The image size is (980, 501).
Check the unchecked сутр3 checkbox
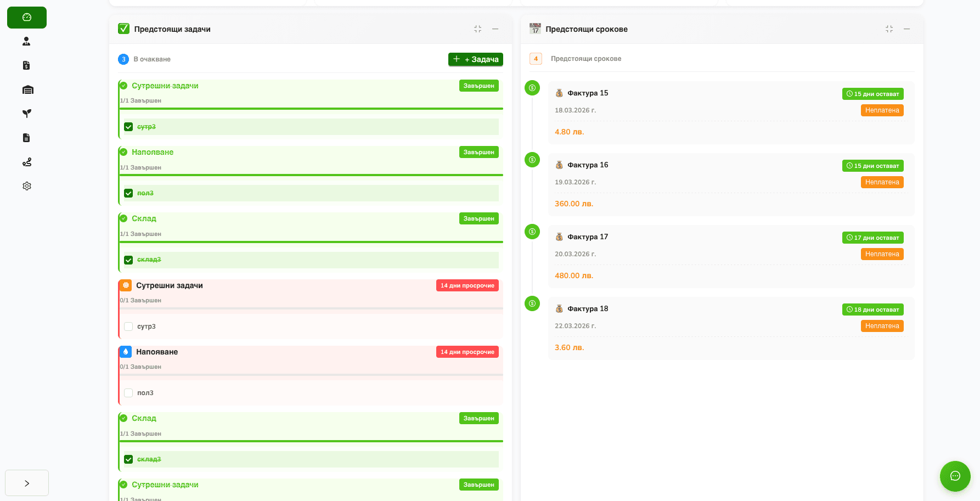(x=128, y=327)
